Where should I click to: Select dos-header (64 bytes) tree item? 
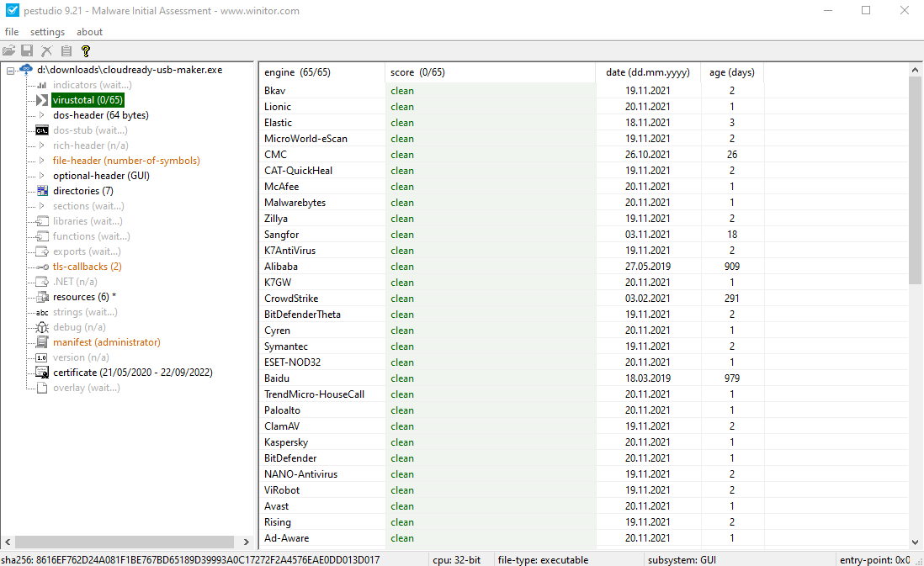point(101,115)
